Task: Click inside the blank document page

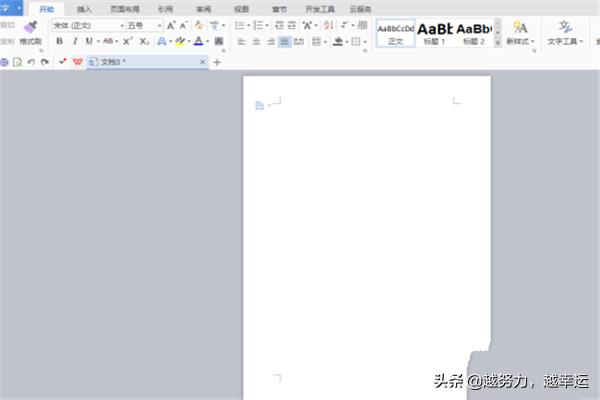Action: point(367,230)
